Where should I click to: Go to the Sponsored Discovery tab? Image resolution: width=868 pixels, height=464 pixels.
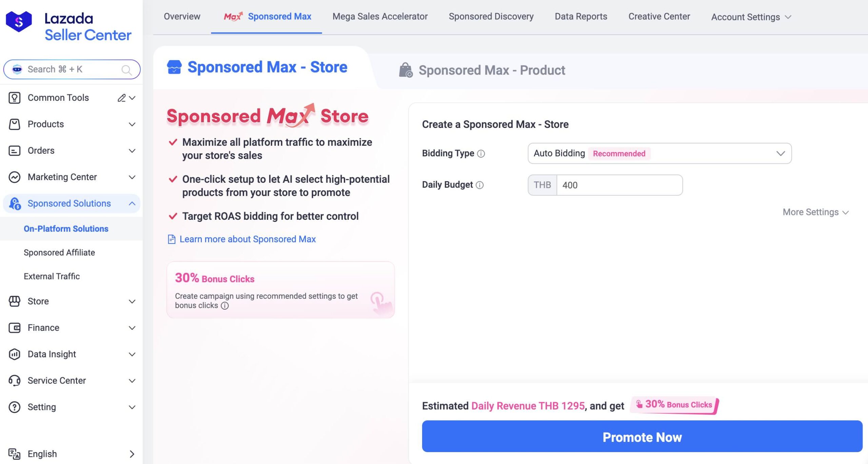pos(491,16)
